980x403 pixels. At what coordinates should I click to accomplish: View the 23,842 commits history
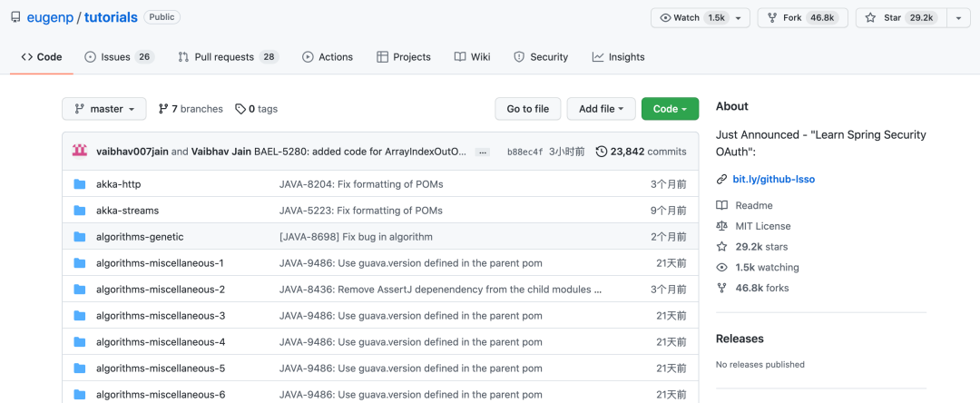pos(642,152)
